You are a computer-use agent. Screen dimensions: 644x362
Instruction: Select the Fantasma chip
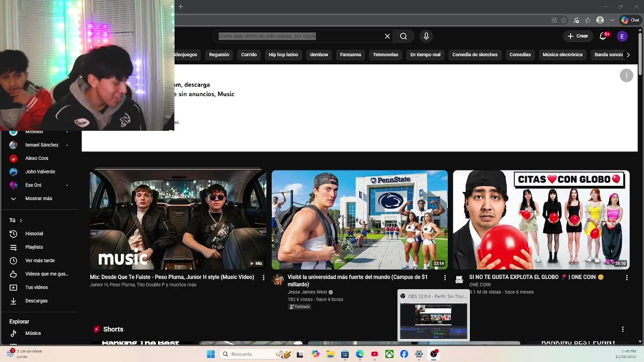tap(351, 55)
